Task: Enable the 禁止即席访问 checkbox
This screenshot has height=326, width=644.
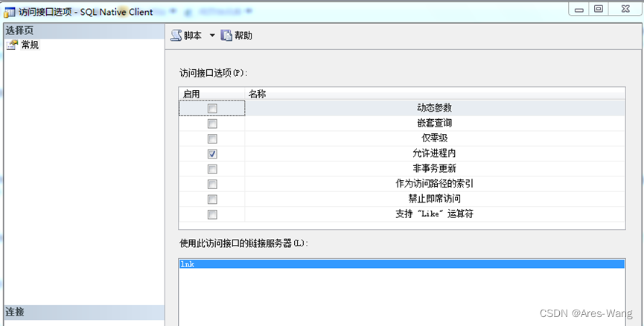Action: tap(212, 199)
